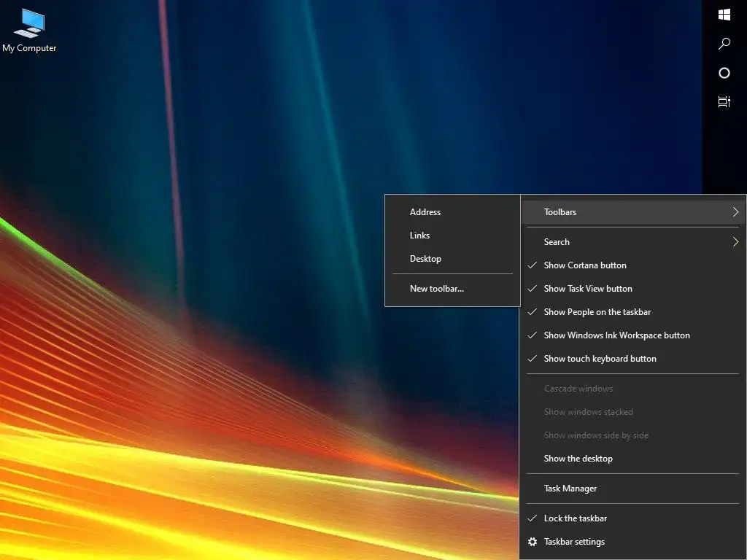Toggle Lock the taskbar option

pyautogui.click(x=632, y=518)
